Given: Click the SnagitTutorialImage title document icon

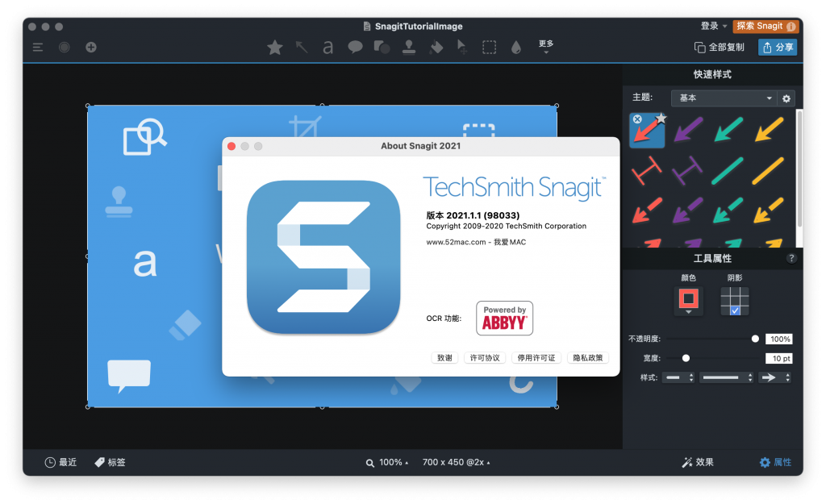Looking at the screenshot, I should 367,27.
